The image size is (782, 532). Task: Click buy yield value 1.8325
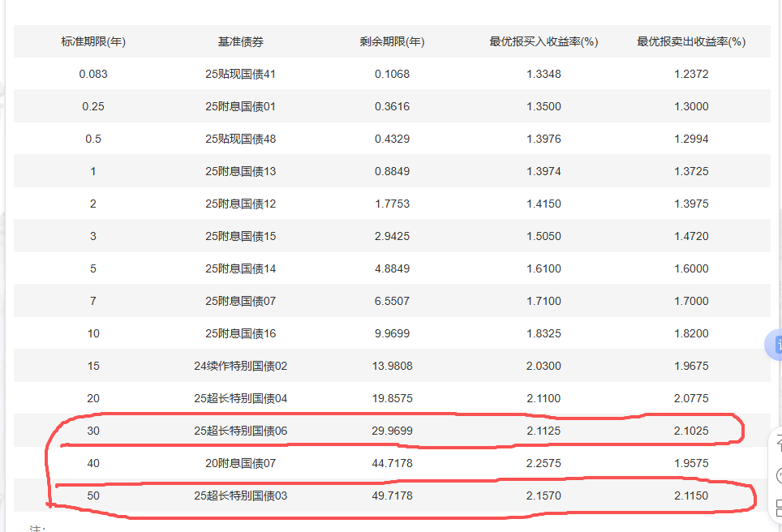(x=544, y=333)
